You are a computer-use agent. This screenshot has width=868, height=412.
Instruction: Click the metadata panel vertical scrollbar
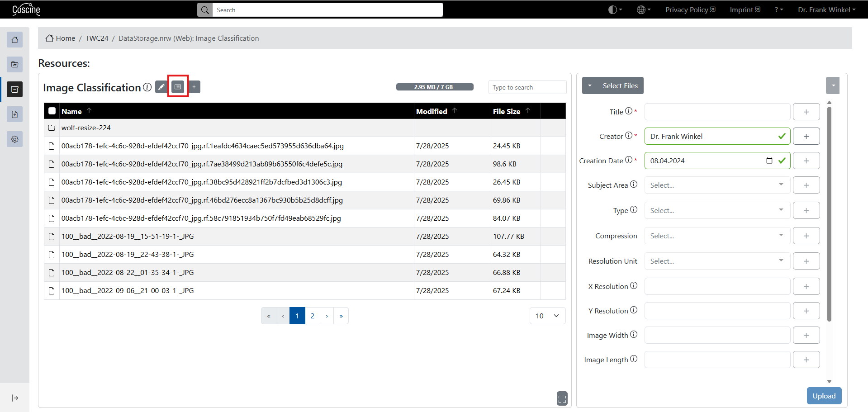[829, 213]
